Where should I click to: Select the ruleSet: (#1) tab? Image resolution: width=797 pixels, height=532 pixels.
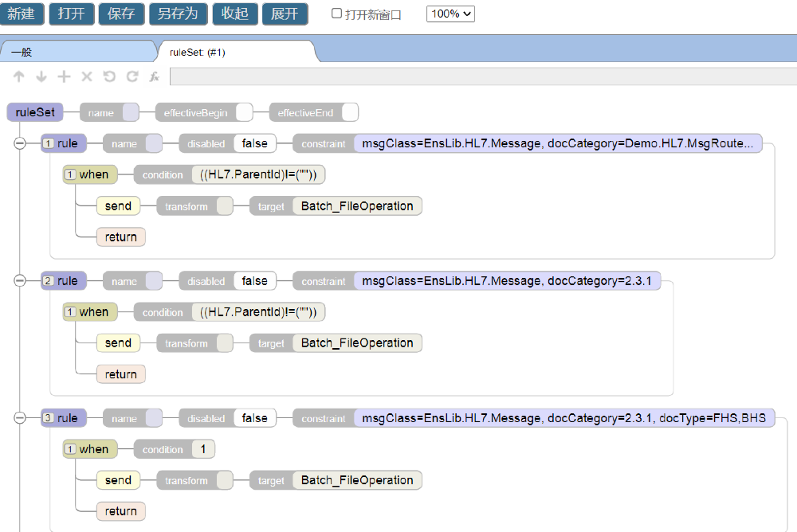pos(235,52)
